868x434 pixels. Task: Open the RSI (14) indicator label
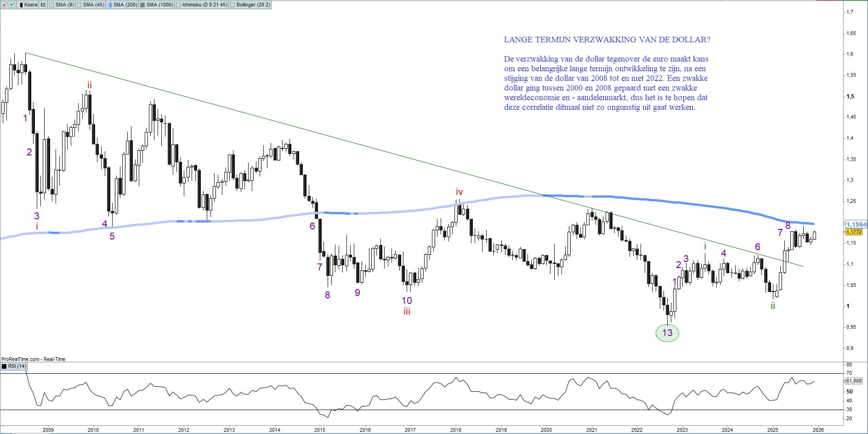[x=17, y=366]
